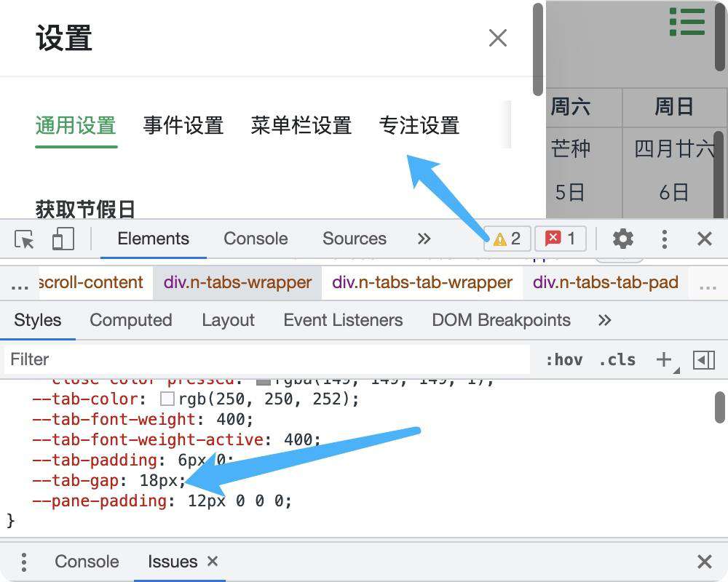Click the 周日 calendar column header

tap(673, 107)
